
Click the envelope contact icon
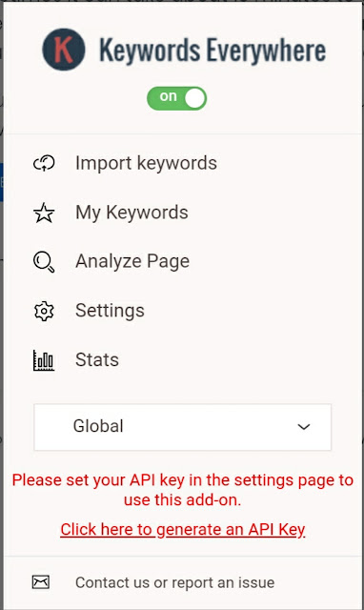point(40,582)
